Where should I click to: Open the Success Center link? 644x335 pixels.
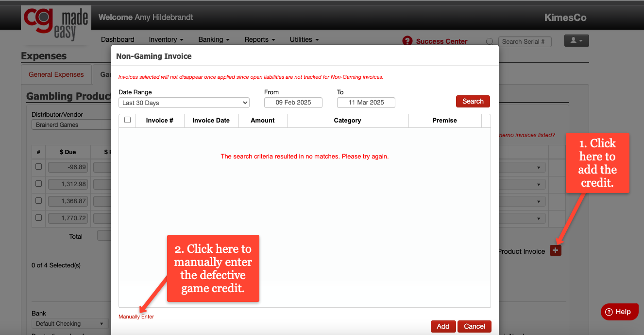point(441,41)
